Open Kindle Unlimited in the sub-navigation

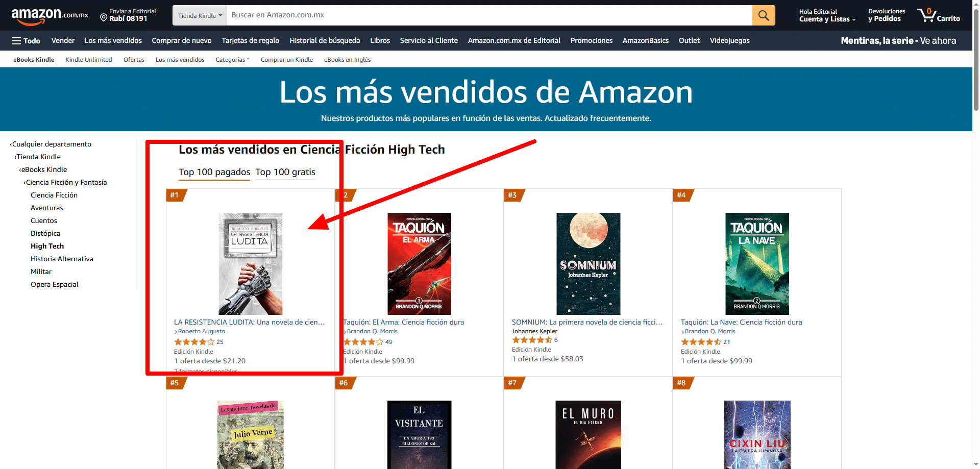pyautogui.click(x=89, y=60)
